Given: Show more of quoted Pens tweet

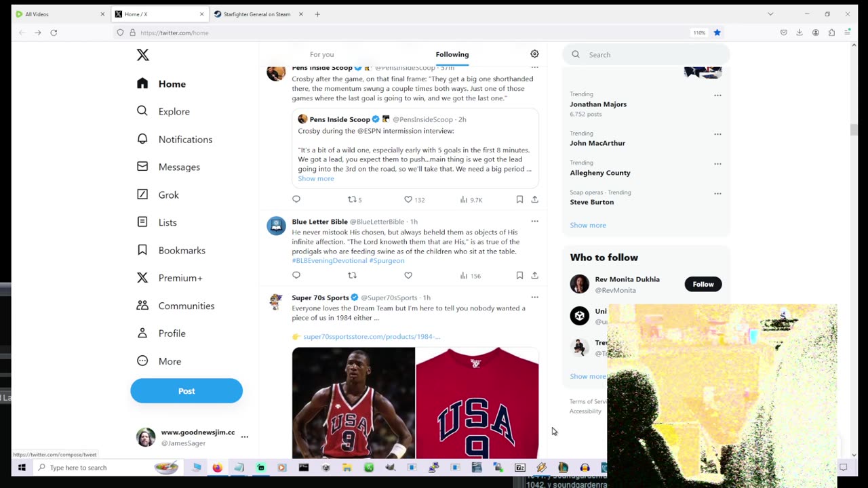Looking at the screenshot, I should pos(316,178).
